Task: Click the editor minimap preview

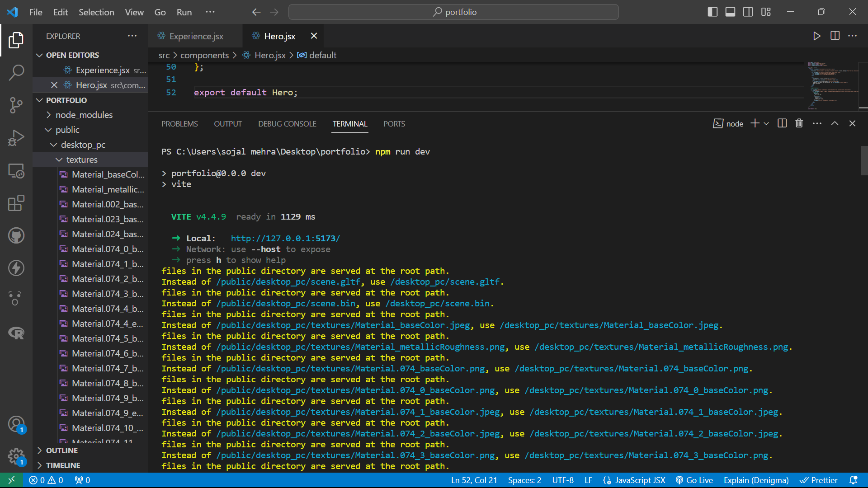Action: 833,85
